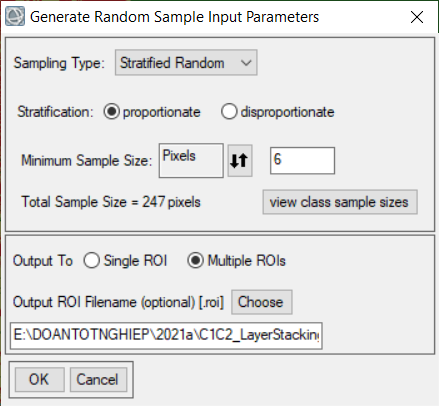Confirm the dialog with OK
The image size is (439, 406).
point(39,379)
